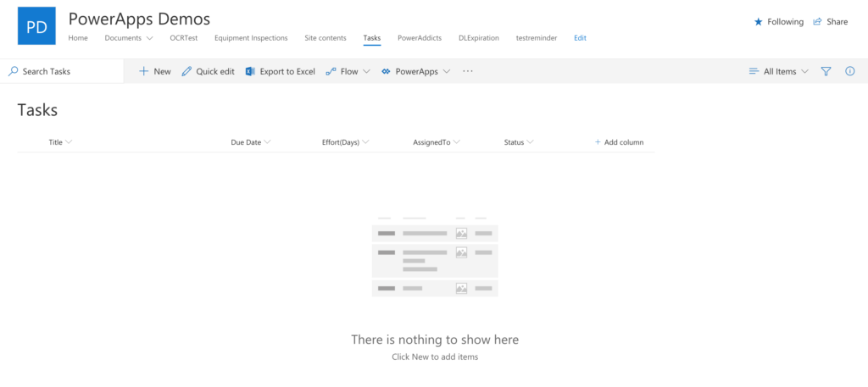The image size is (868, 387).
Task: Go to the Home navigation tab
Action: tap(78, 38)
